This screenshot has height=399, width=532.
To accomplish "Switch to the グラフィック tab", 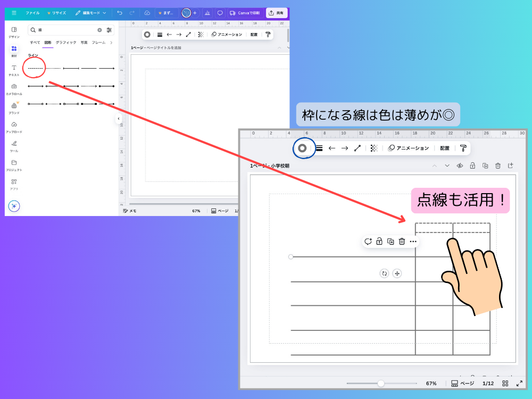I will pyautogui.click(x=66, y=43).
